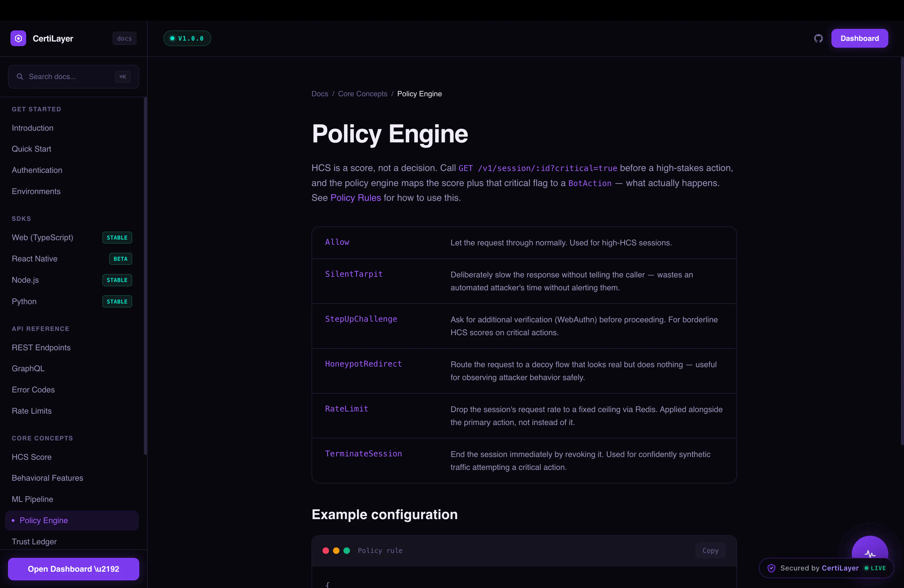
Task: Click the Allow action name
Action: click(337, 242)
